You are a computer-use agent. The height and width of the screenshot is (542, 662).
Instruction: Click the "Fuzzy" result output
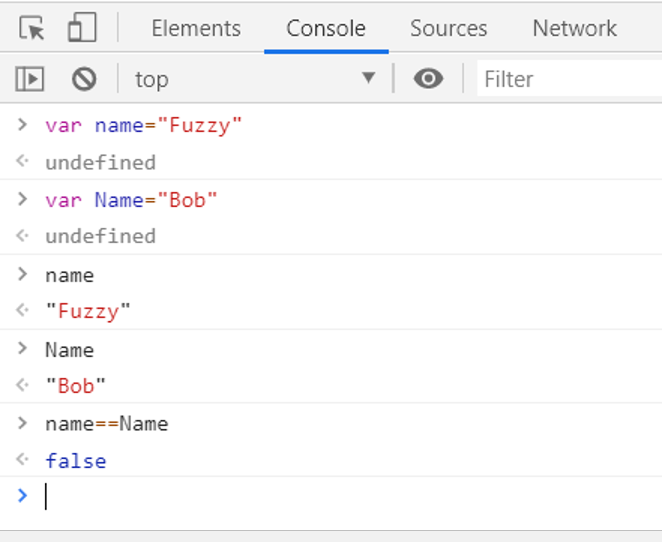(x=88, y=312)
